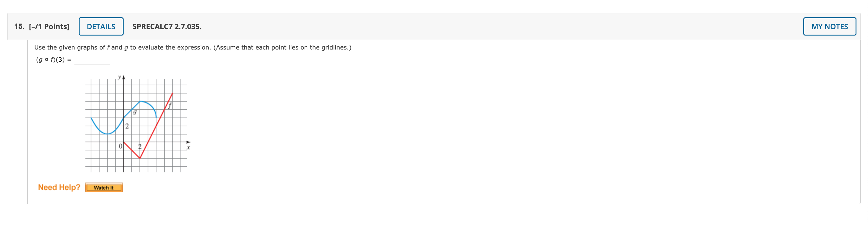Click the label g on the blue graph
The width and height of the screenshot is (868, 226).
(x=134, y=112)
